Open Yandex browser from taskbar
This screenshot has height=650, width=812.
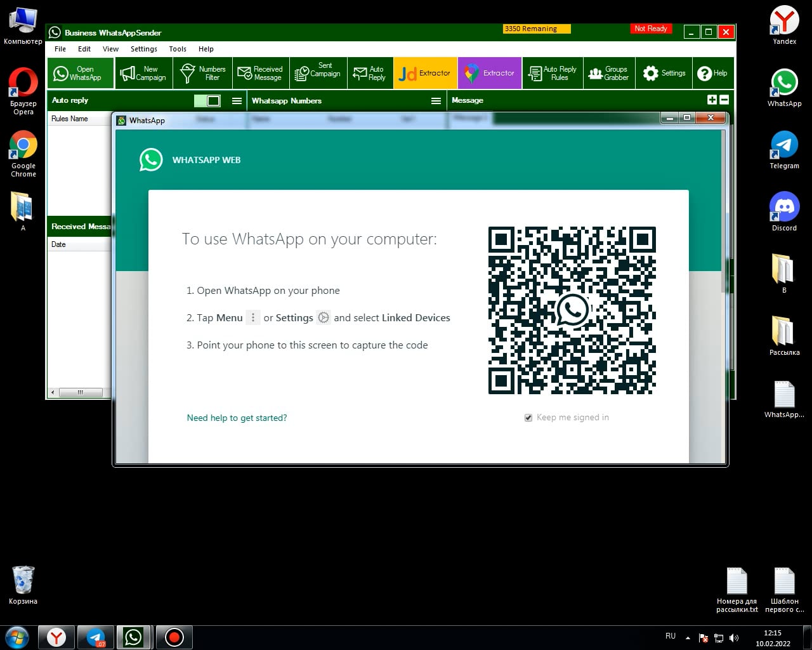pyautogui.click(x=56, y=637)
